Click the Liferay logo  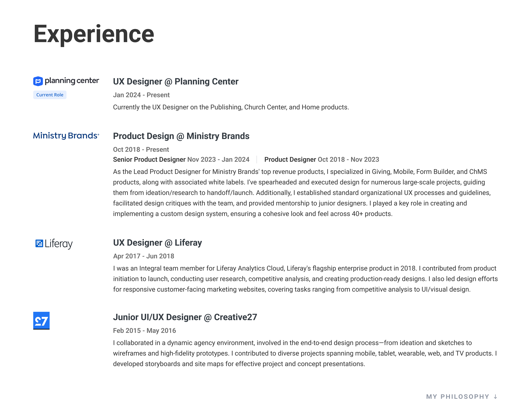click(x=54, y=243)
